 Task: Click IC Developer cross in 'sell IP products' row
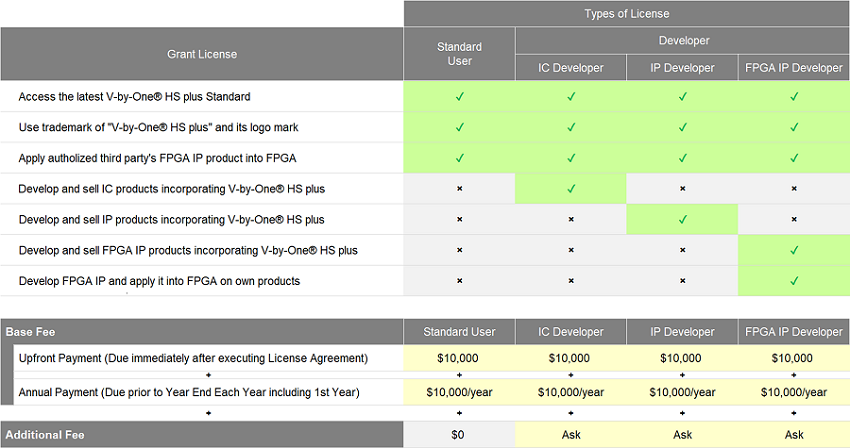571,219
